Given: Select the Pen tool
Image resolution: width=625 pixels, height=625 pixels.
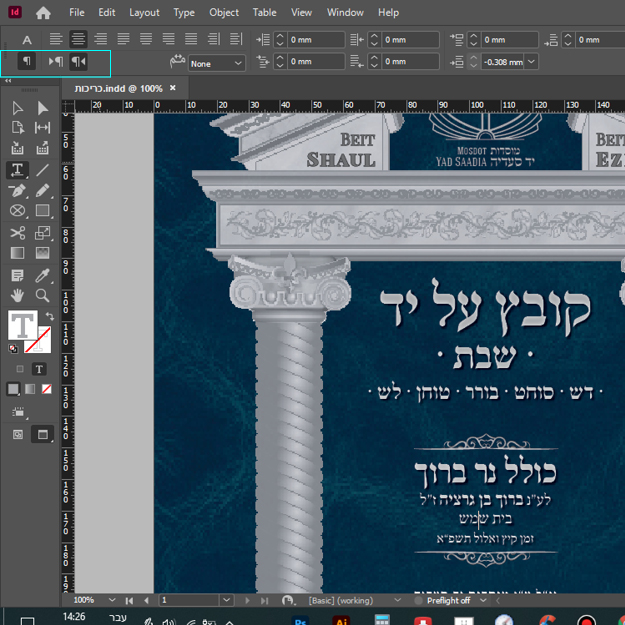Looking at the screenshot, I should [x=17, y=191].
